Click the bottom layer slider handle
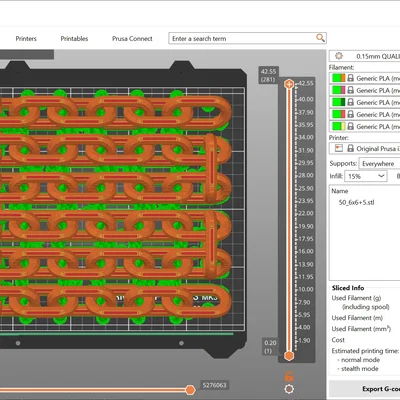 pos(289,356)
